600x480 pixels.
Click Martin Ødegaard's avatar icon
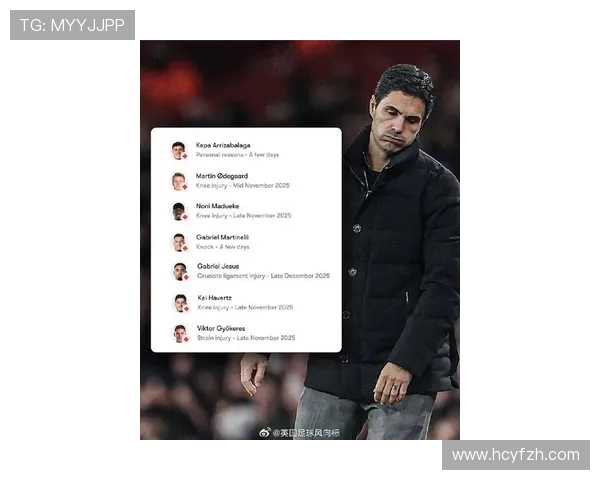pos(179,181)
